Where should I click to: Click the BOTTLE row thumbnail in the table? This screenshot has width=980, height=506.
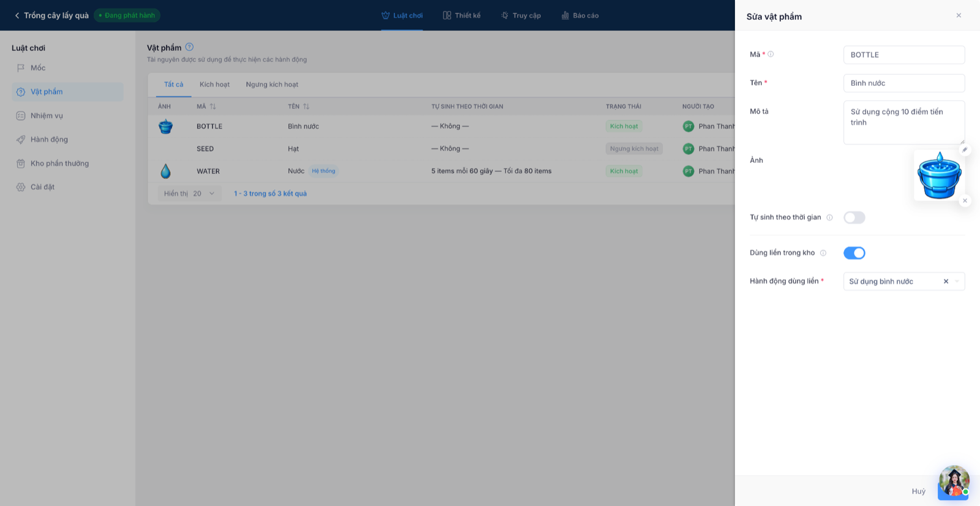(165, 127)
